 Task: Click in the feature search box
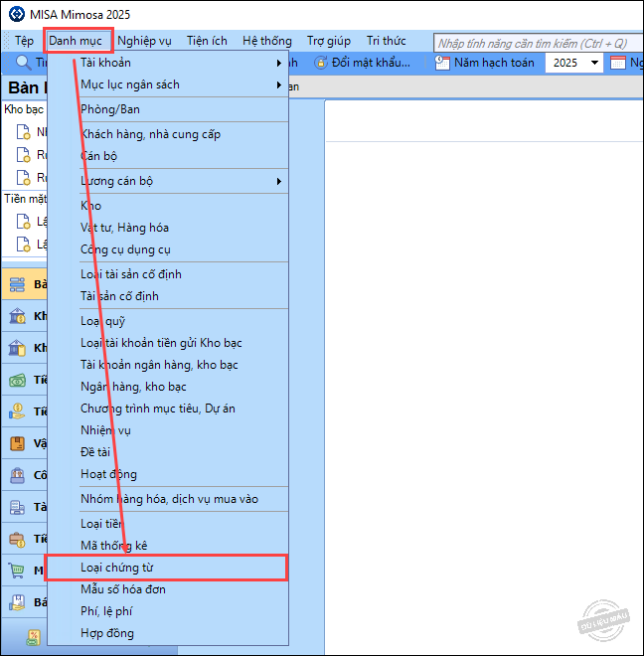[538, 44]
